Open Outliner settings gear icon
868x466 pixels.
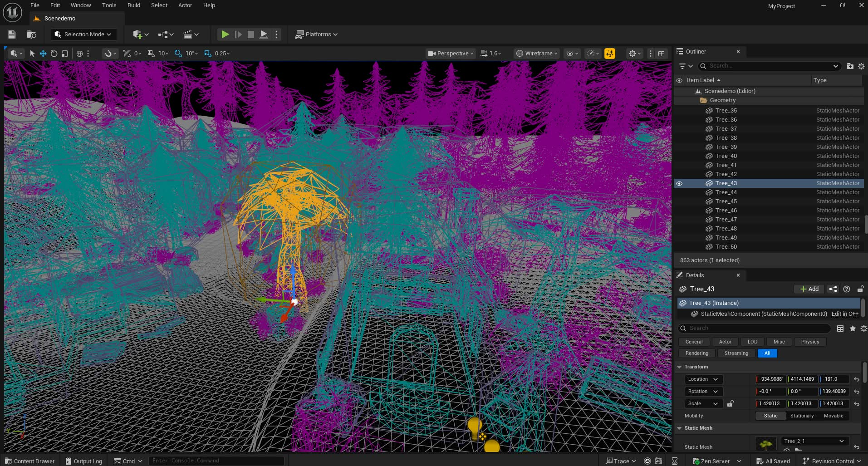861,66
